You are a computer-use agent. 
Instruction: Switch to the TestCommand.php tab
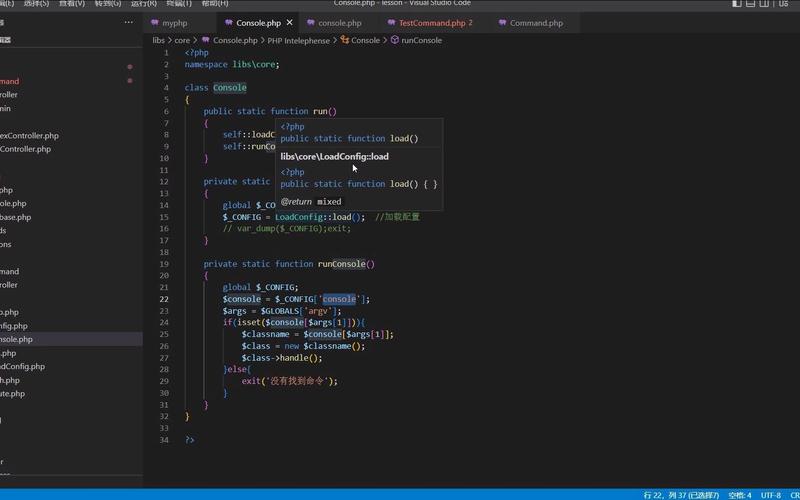click(x=432, y=23)
